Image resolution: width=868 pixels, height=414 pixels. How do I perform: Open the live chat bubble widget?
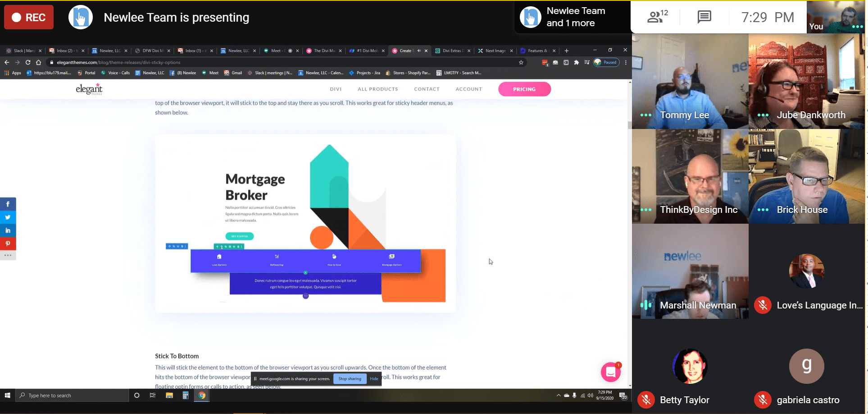(x=610, y=372)
